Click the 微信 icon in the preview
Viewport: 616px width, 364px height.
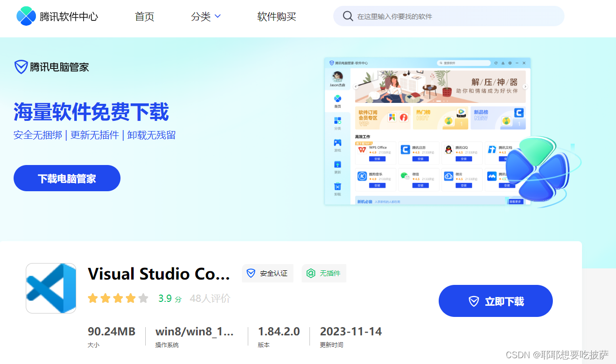pos(405,176)
